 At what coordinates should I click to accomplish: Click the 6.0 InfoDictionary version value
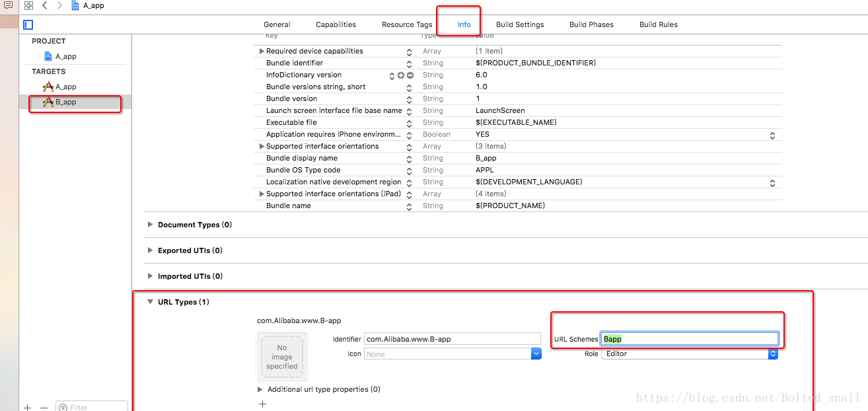[x=482, y=75]
